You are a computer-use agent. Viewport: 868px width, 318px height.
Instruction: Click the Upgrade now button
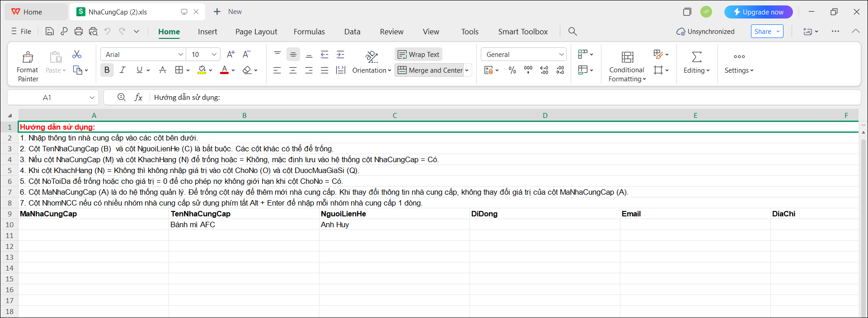tap(759, 12)
